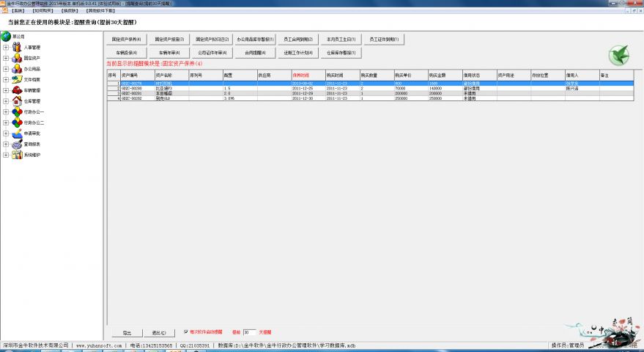Click the 车辆管理 red car icon

[x=16, y=90]
